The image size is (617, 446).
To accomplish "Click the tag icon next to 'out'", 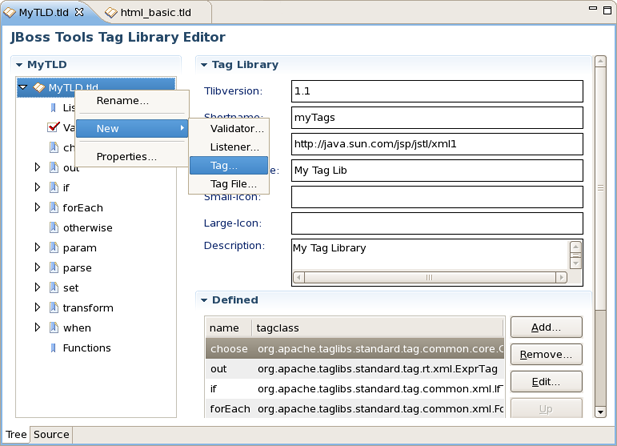I will 54,167.
